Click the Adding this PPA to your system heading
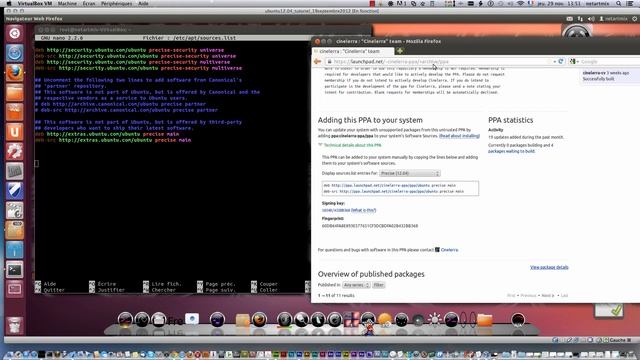 (370, 120)
